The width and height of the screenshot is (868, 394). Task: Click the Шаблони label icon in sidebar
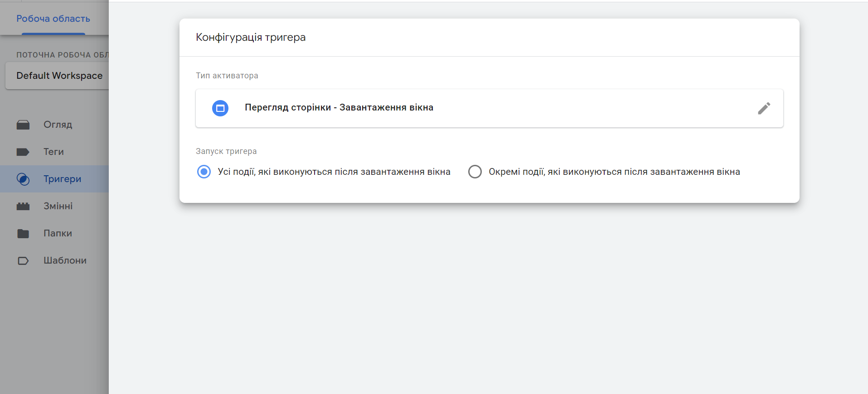click(23, 260)
